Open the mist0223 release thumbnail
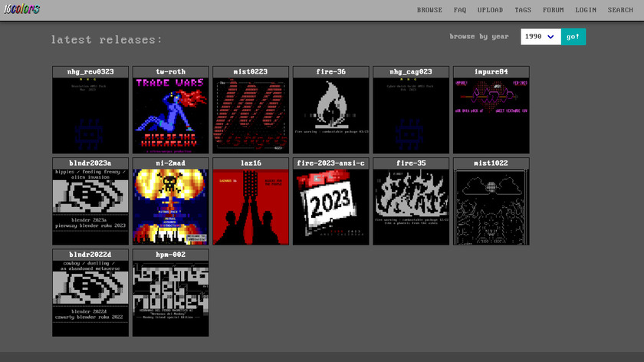 click(x=251, y=115)
